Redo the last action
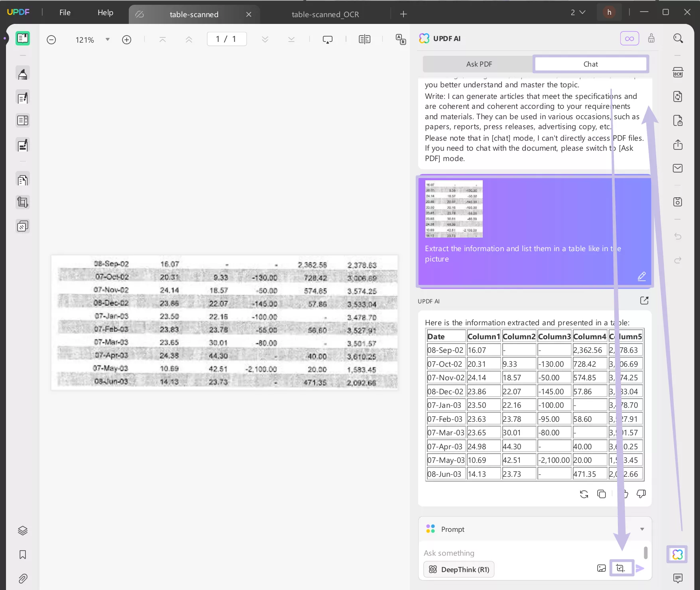The width and height of the screenshot is (700, 590). click(x=678, y=260)
